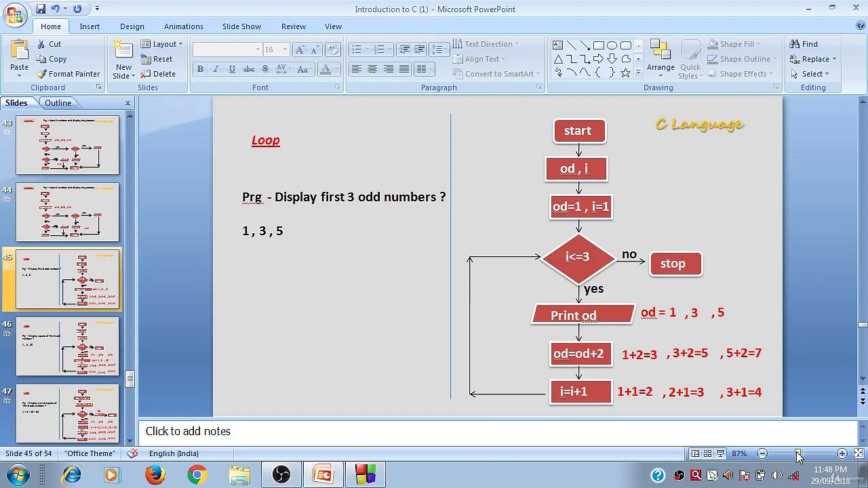Open the font size dropdown
This screenshot has width=868, height=488.
[x=285, y=49]
